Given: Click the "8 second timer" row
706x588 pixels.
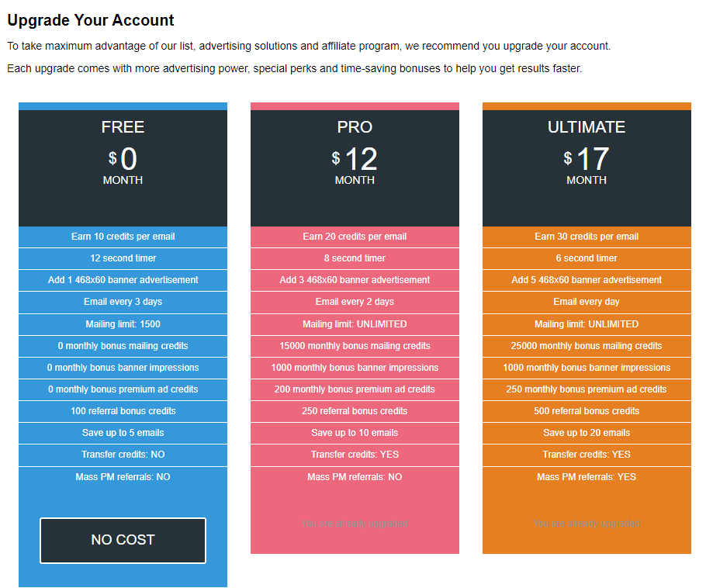Looking at the screenshot, I should (355, 258).
